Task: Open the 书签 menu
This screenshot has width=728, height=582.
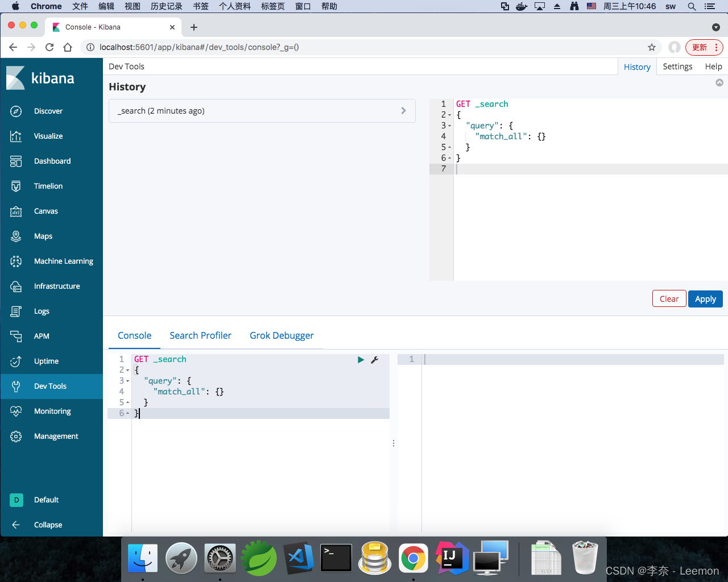Action: pos(201,6)
